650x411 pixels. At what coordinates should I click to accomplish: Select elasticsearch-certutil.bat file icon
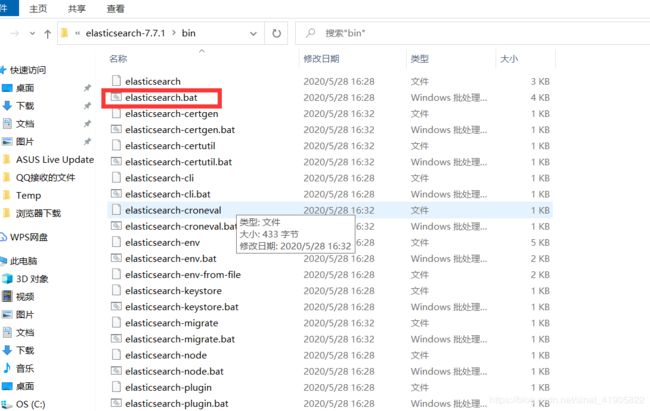coord(116,162)
